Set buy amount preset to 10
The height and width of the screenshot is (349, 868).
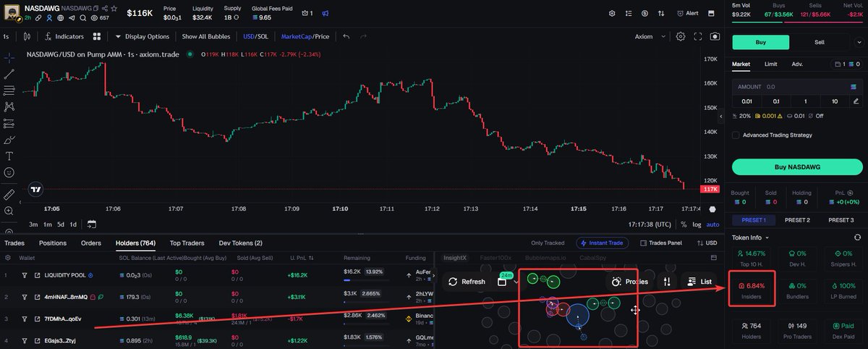coord(835,101)
